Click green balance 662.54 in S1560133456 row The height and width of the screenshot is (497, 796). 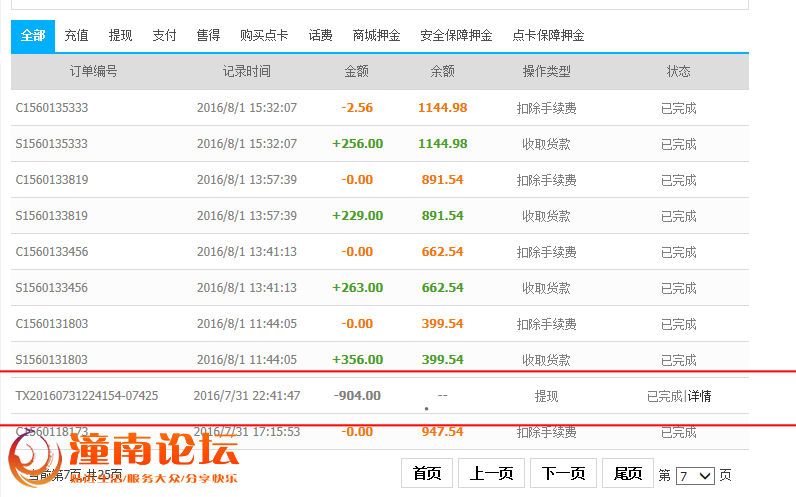point(443,288)
